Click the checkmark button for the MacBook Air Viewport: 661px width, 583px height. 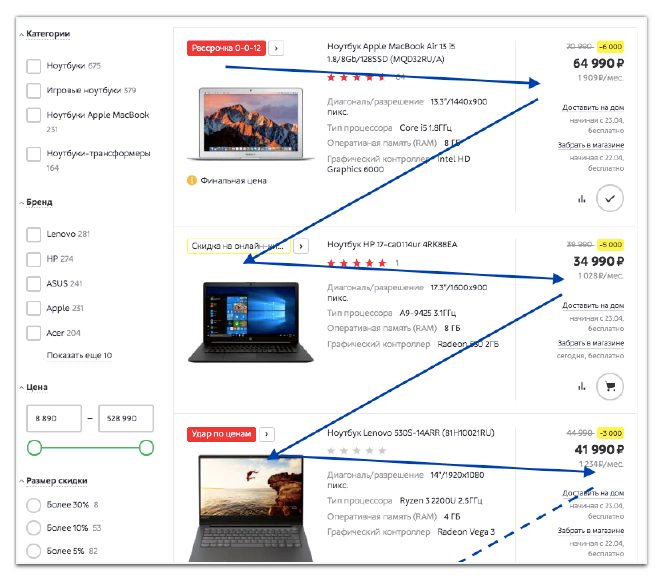[x=609, y=198]
